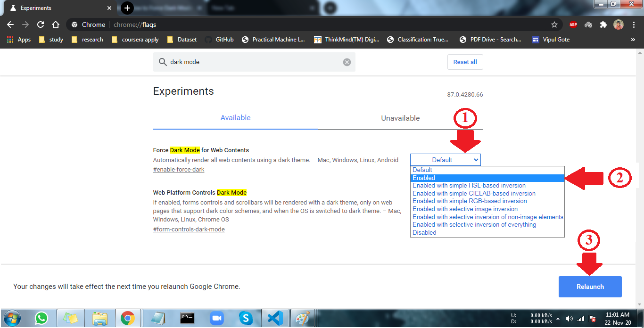Open the AdBlock Plus extension
This screenshot has height=328, width=644.
click(573, 25)
